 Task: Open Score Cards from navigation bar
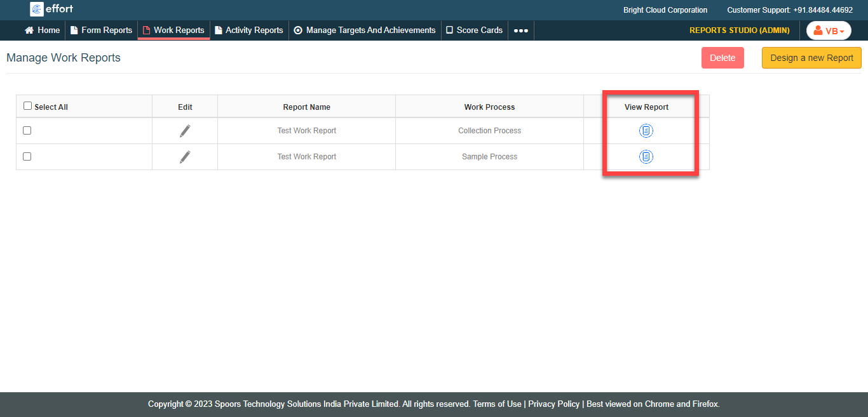coord(474,30)
